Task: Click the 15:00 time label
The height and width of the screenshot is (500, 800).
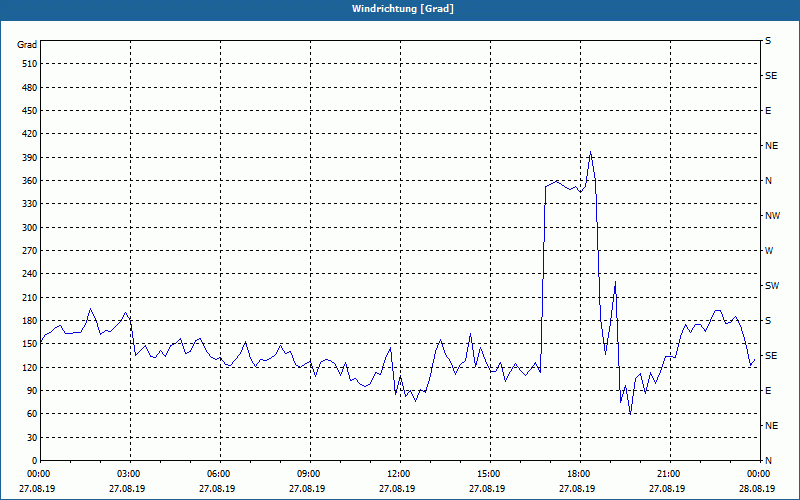Action: point(490,473)
